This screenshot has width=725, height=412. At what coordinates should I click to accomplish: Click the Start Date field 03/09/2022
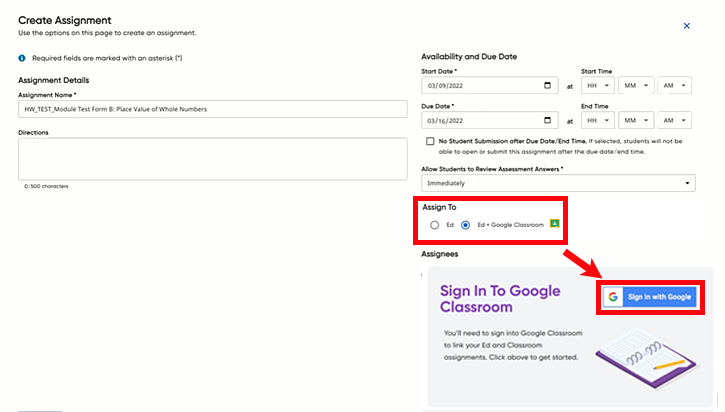point(490,86)
